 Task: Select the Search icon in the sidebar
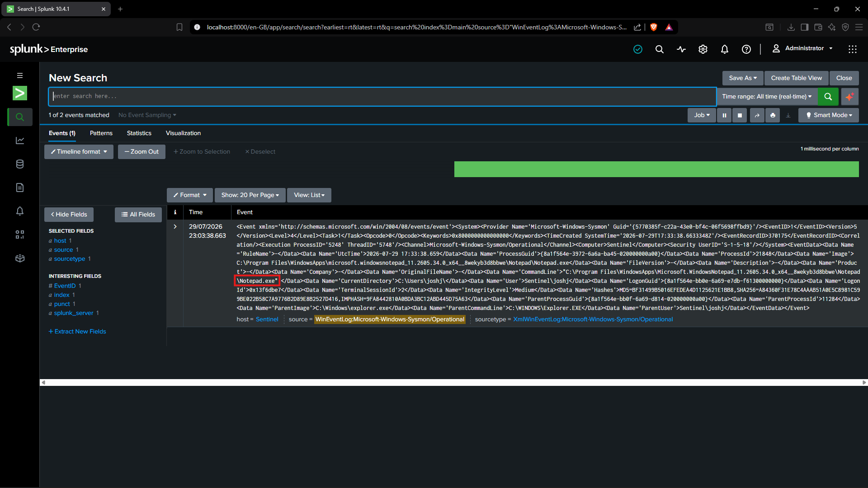20,117
